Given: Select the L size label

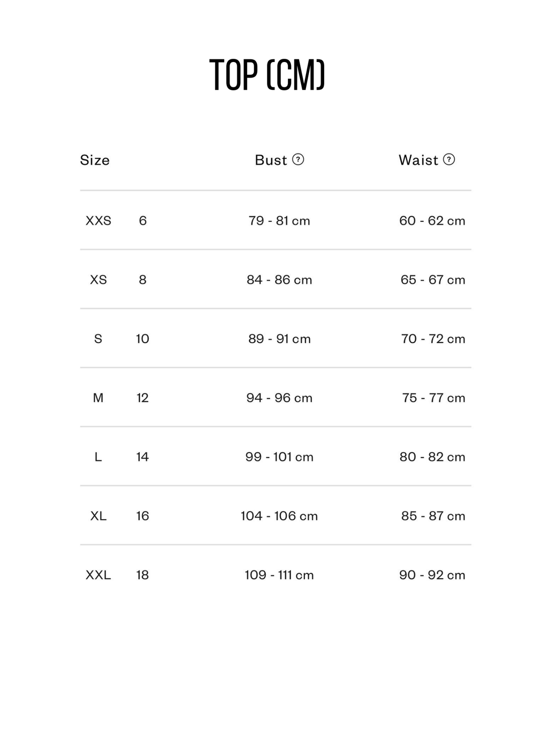Looking at the screenshot, I should click(98, 457).
